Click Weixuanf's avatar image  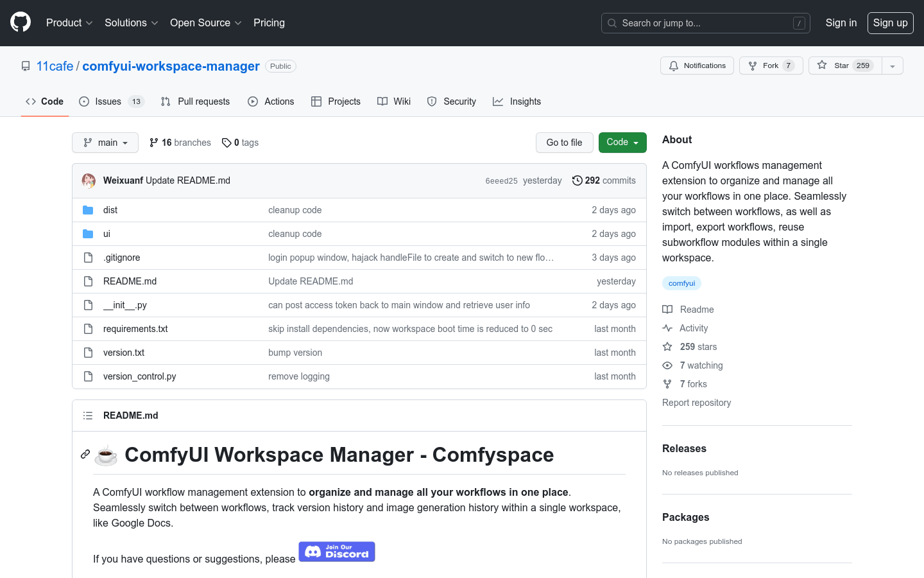(x=89, y=180)
